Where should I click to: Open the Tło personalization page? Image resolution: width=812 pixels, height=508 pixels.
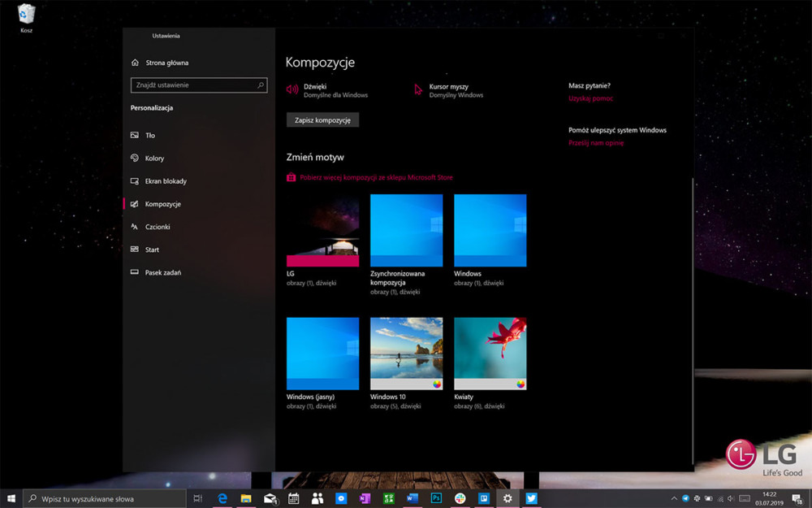(x=142, y=135)
